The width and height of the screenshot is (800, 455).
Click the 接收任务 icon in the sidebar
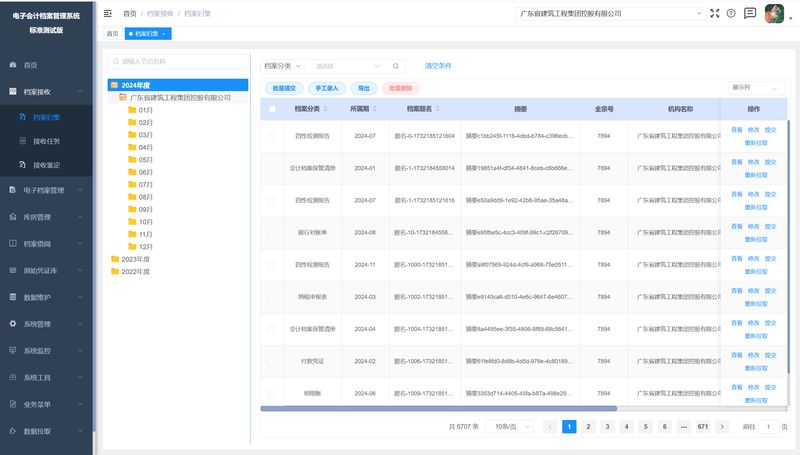22,141
